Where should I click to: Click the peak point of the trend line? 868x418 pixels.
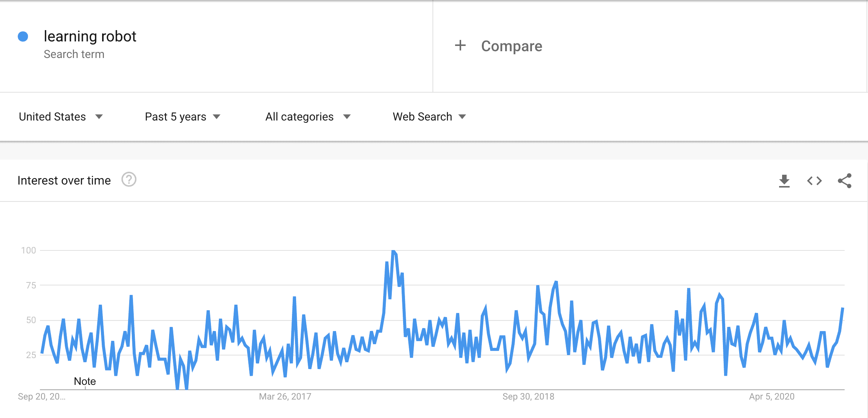click(x=393, y=250)
